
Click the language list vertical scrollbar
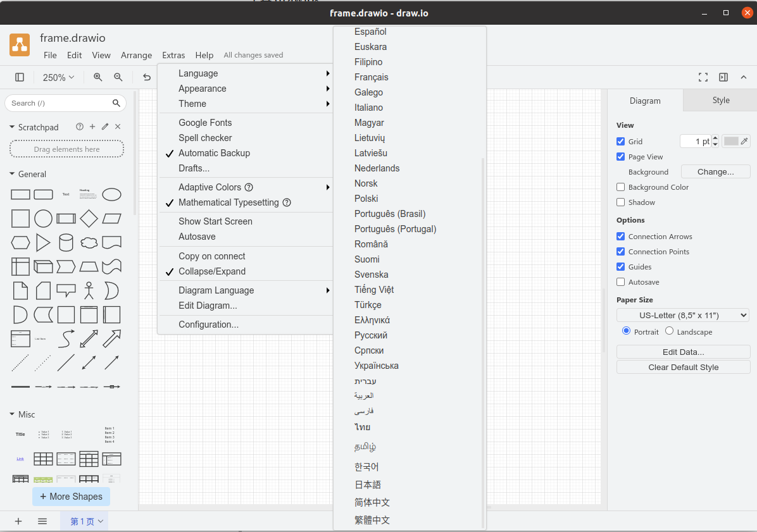pyautogui.click(x=482, y=342)
